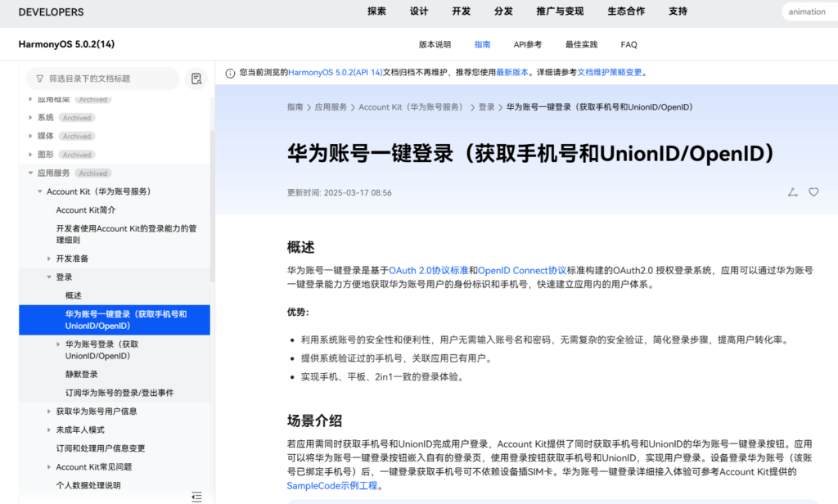Click the animation search field at top right
Image resolution: width=838 pixels, height=504 pixels.
pos(807,11)
